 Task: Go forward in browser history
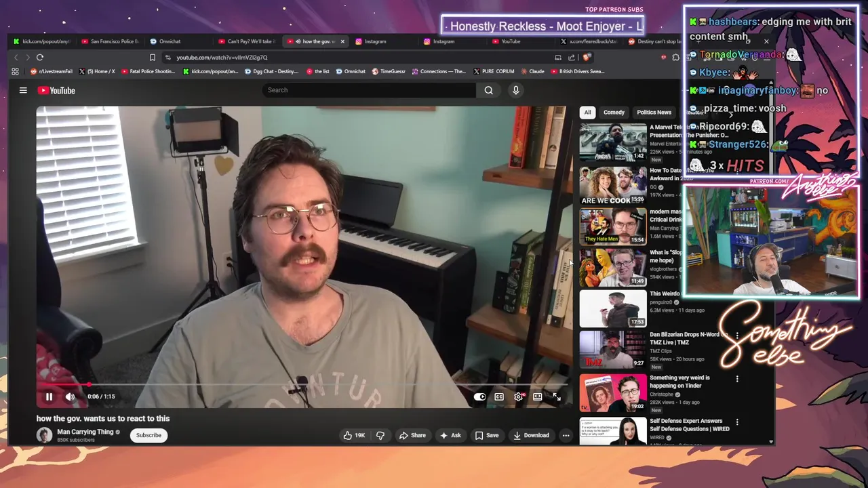28,58
